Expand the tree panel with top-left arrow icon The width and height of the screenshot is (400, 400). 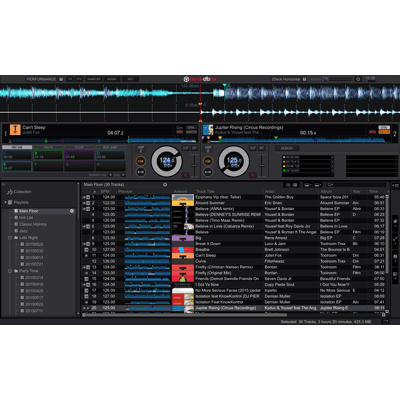pos(3,184)
